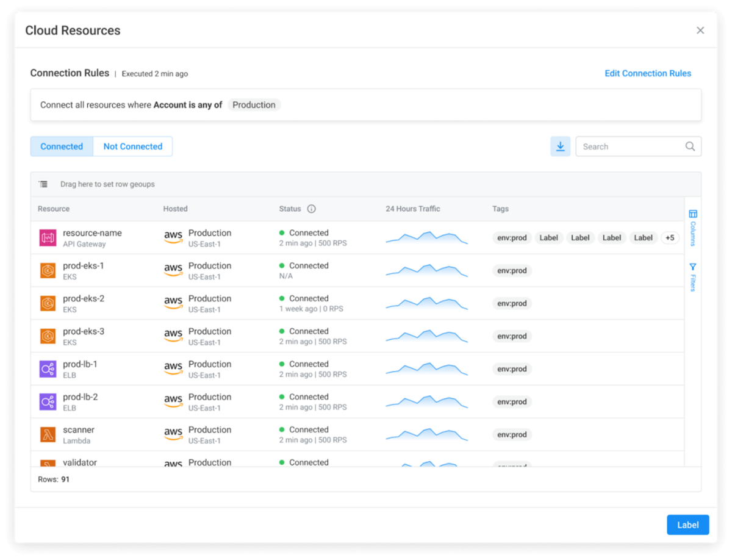Click the 24-hour traffic sparkline for prod-eks-2
Screen dimensions: 732x560
coord(426,303)
